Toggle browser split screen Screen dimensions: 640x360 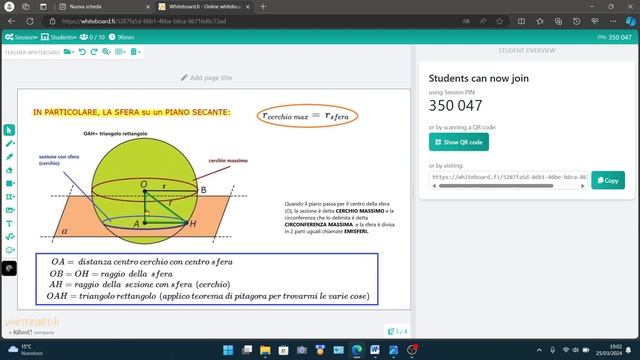(521, 21)
